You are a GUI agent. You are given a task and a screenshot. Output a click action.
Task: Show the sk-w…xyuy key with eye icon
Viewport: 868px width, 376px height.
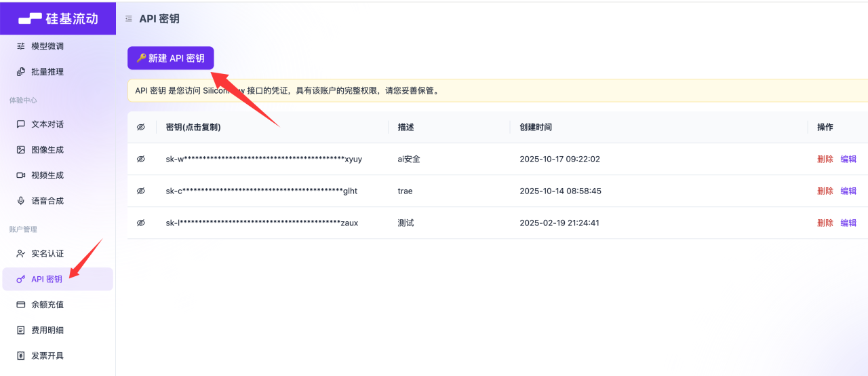[x=141, y=159]
